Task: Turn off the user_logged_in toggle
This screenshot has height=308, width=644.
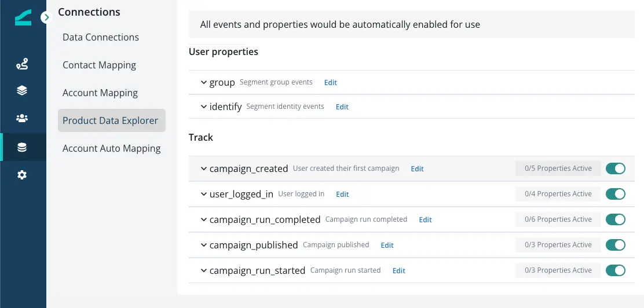Action: (x=615, y=194)
